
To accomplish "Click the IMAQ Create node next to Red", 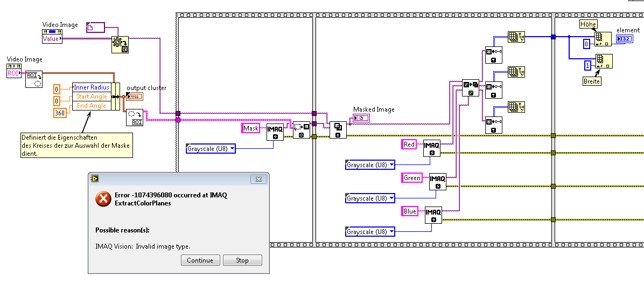I will coord(432,148).
